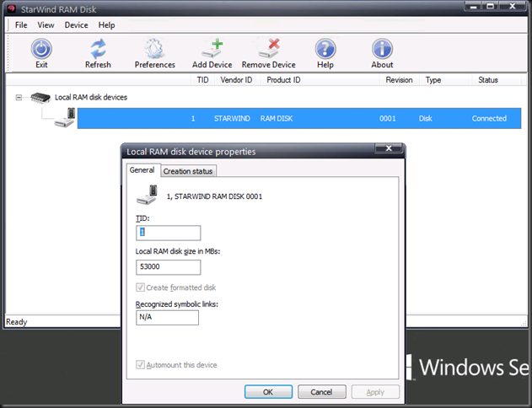Click the Vendor ID column header

tap(236, 80)
